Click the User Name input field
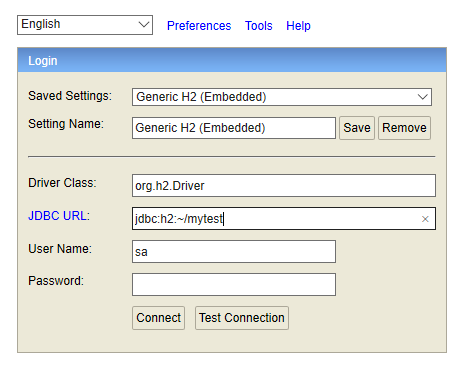This screenshot has width=466, height=365. (x=234, y=251)
